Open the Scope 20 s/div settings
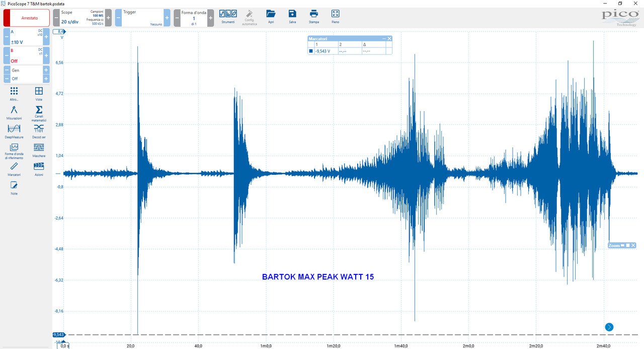 tap(82, 18)
